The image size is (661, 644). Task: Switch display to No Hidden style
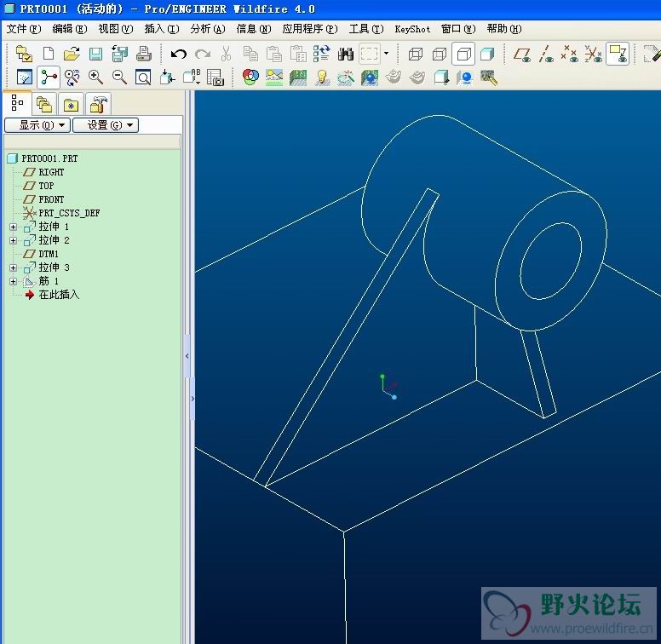[x=463, y=54]
